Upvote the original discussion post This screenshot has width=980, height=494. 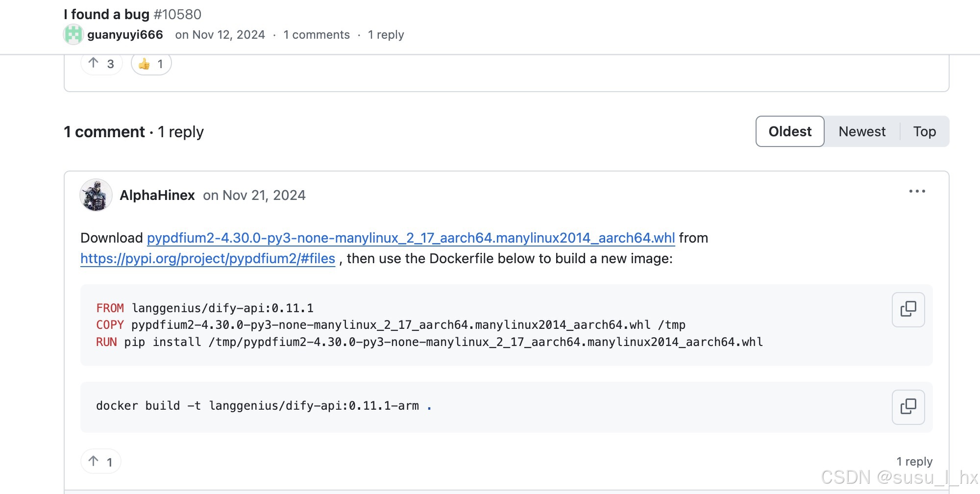coord(101,64)
